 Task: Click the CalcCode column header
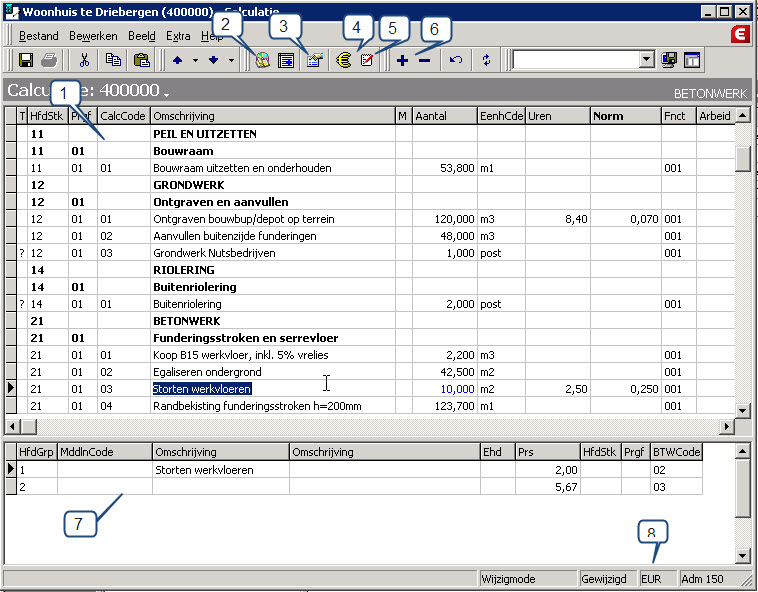click(123, 116)
